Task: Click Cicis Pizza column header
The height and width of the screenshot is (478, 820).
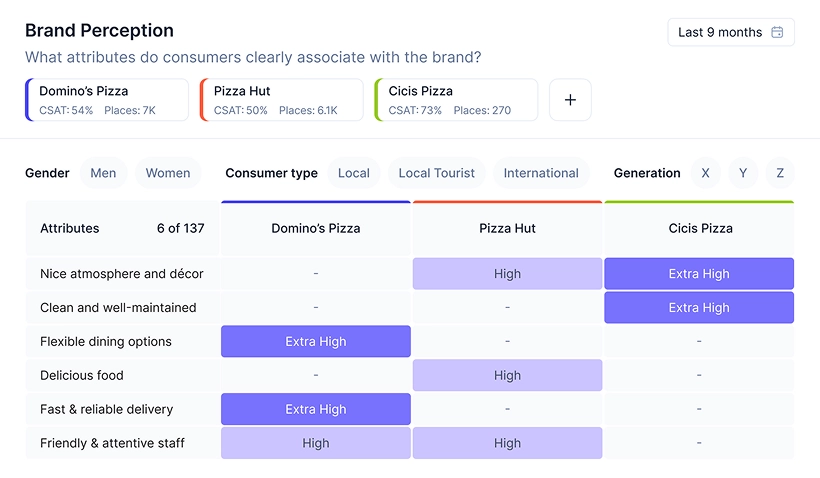Action: 699,228
